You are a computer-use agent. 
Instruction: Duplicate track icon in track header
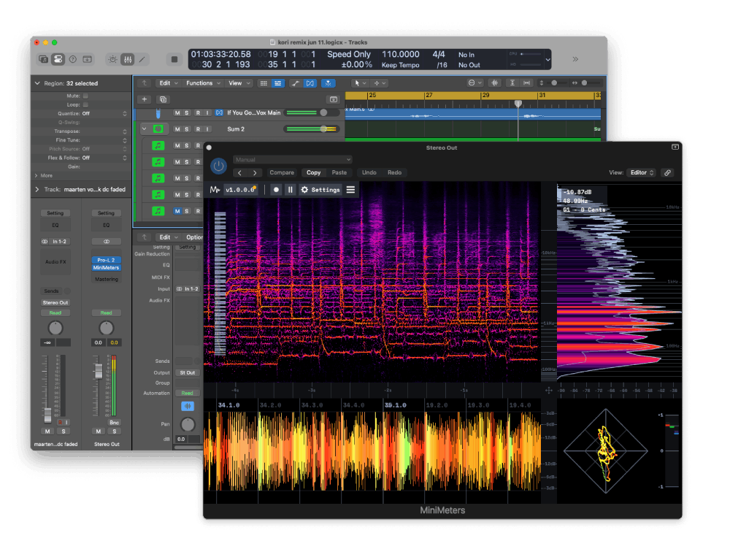163,99
